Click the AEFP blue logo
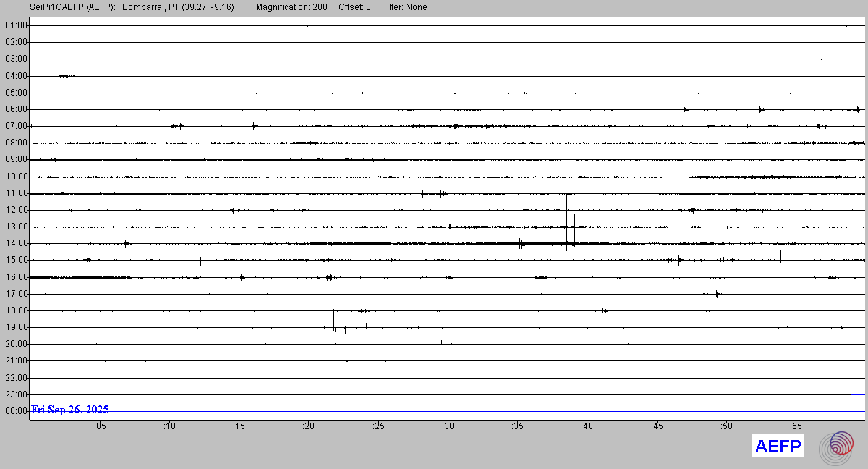 pos(778,447)
